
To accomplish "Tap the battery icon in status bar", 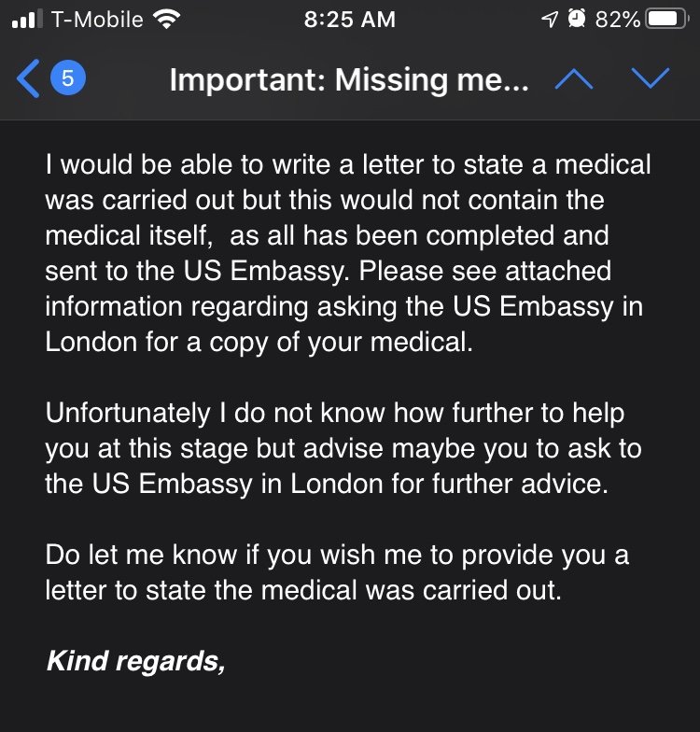I will (666, 20).
